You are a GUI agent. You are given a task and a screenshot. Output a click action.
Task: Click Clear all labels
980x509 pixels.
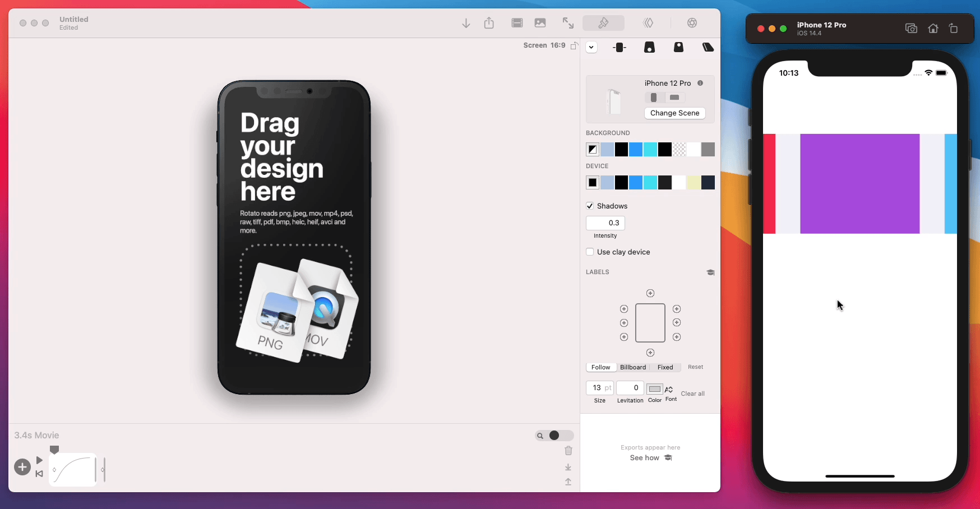pyautogui.click(x=693, y=394)
